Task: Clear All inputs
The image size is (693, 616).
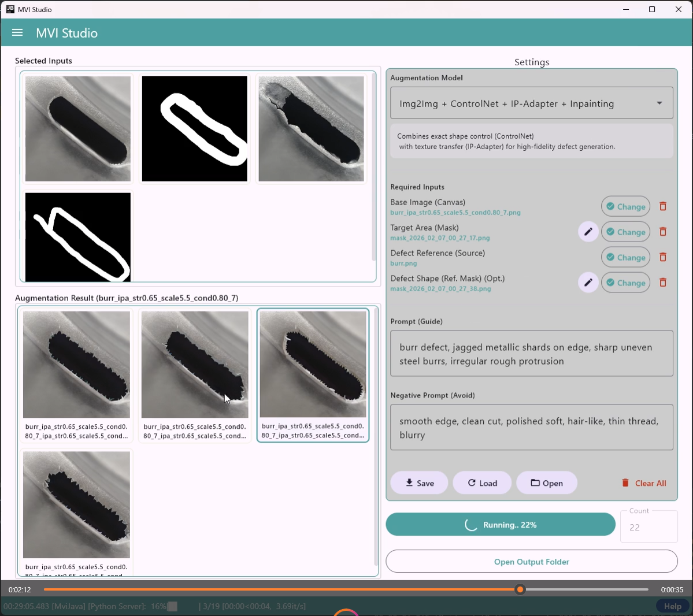Action: coord(644,483)
